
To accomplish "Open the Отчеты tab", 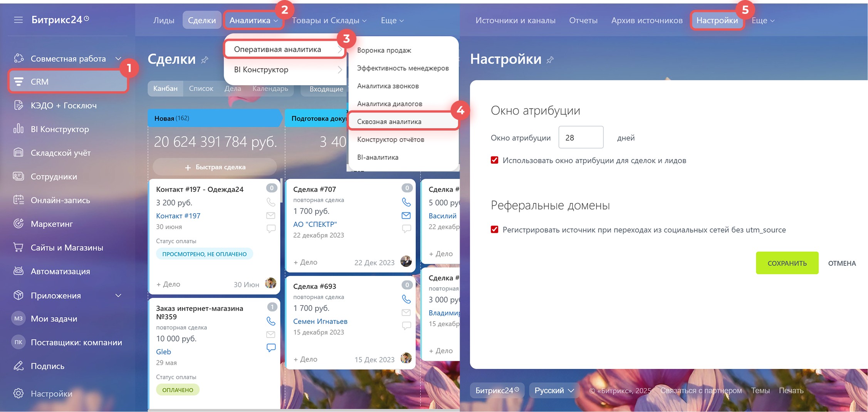I will pos(583,20).
